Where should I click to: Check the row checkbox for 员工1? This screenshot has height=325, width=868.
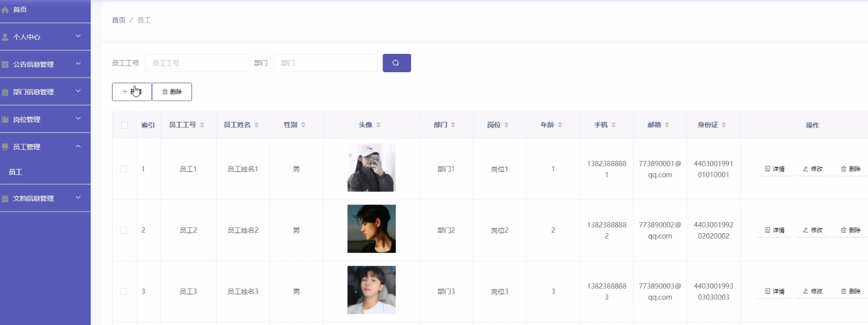point(124,169)
